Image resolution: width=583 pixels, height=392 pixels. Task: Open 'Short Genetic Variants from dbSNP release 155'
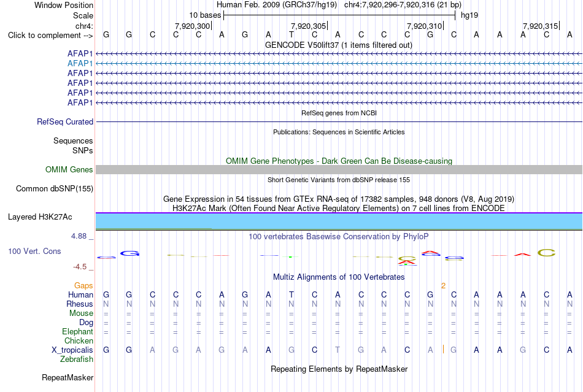pos(339,180)
